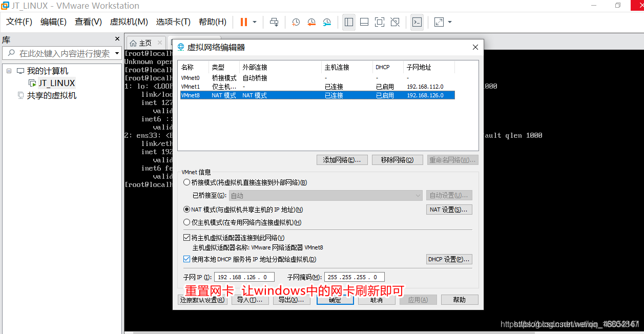Image resolution: width=644 pixels, height=334 pixels.
Task: Open the library search options dropdown arrow
Action: (x=117, y=53)
